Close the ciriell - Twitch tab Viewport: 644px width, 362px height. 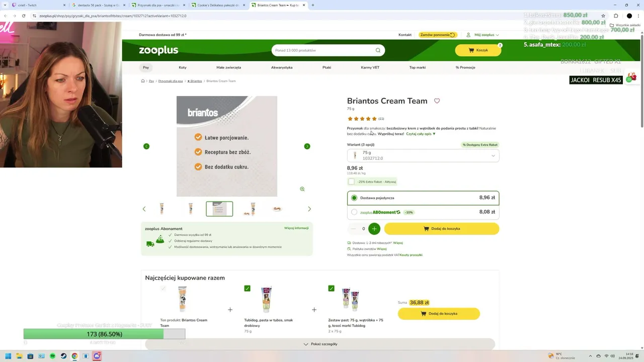(x=64, y=5)
